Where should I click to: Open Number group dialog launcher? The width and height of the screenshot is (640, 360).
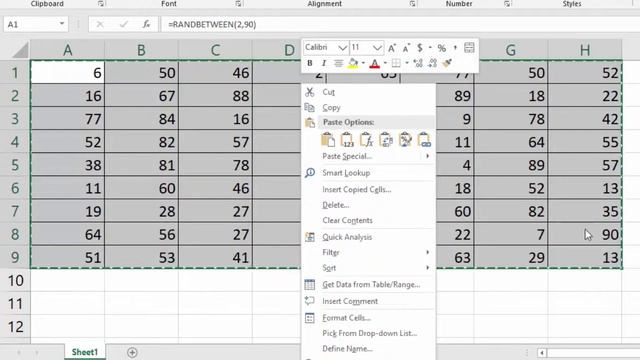[x=507, y=4]
